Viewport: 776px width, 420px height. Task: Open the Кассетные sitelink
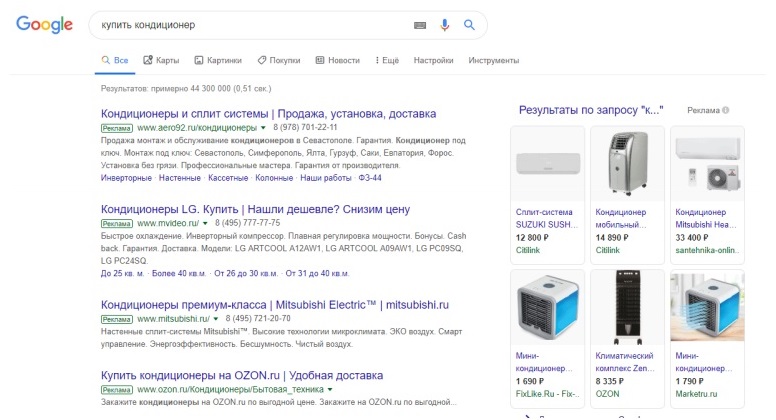click(228, 178)
